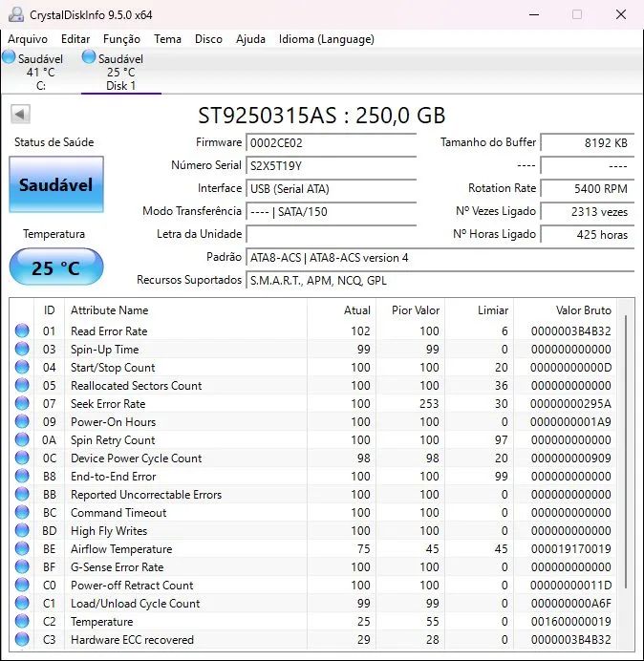Click status orb for G-Sense Error Rate
This screenshot has height=661, width=644.
22,566
